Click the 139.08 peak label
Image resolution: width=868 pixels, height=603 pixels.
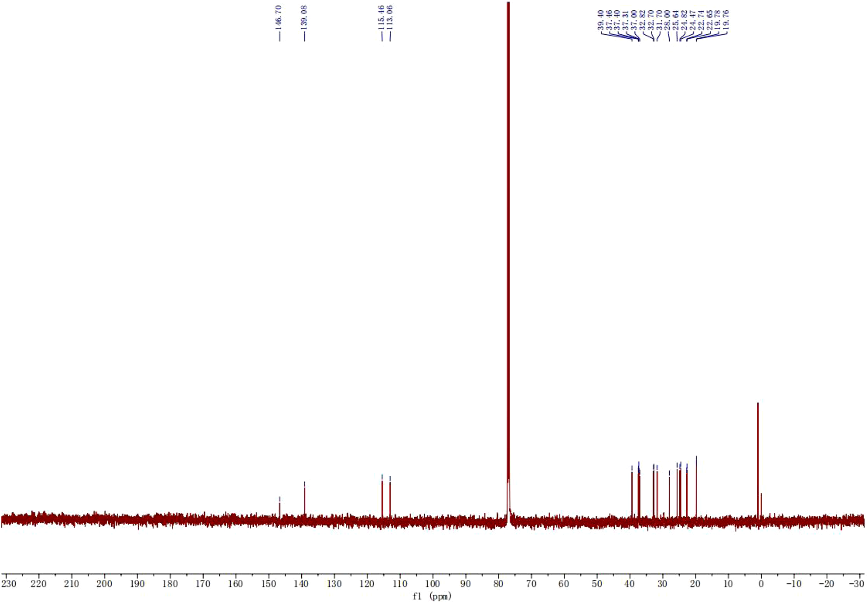coord(304,17)
